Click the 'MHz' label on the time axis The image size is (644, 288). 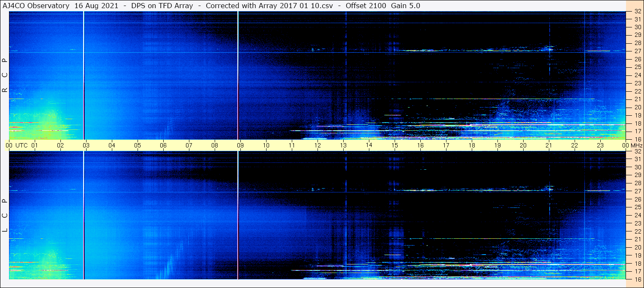[x=636, y=145]
